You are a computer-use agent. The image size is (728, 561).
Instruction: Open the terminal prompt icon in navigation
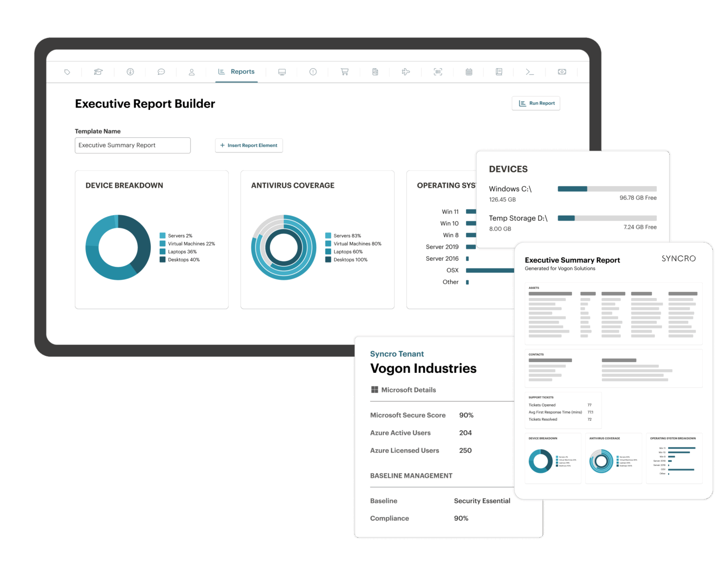point(530,72)
